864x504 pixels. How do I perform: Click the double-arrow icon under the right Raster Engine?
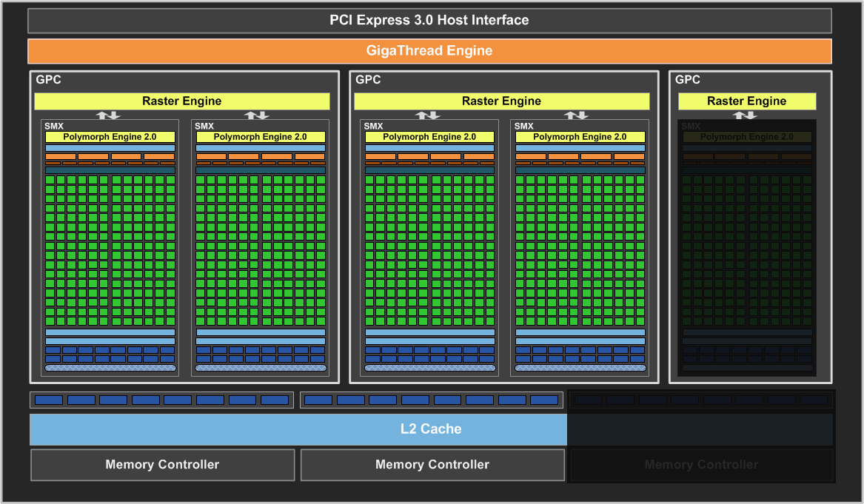(744, 115)
